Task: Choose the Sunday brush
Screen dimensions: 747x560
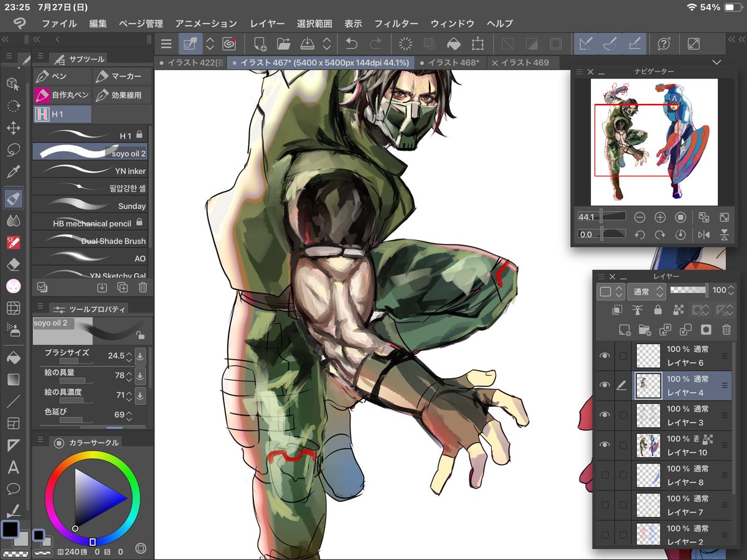Action: point(91,205)
